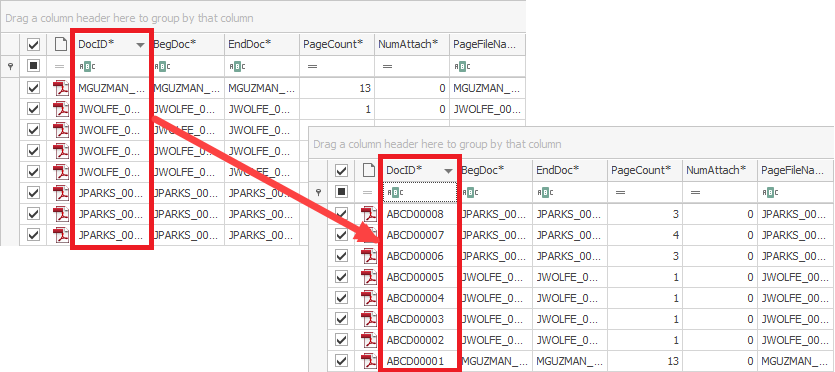Toggle the checkbox in the ABCD00002 row
The width and height of the screenshot is (835, 372).
pos(341,340)
